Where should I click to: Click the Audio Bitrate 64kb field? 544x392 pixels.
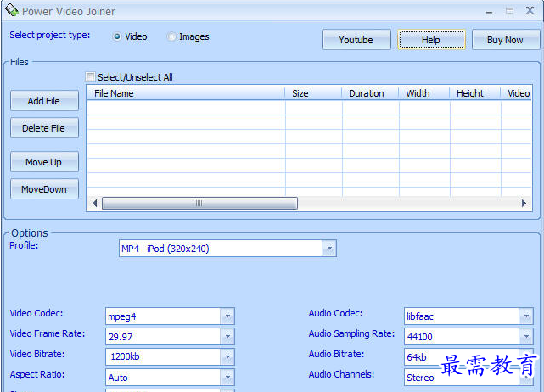(x=468, y=356)
